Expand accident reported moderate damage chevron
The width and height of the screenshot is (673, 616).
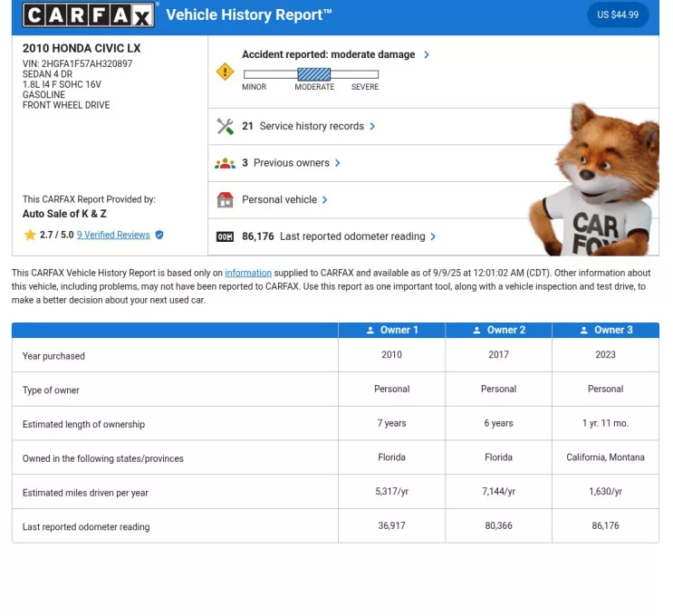point(427,54)
